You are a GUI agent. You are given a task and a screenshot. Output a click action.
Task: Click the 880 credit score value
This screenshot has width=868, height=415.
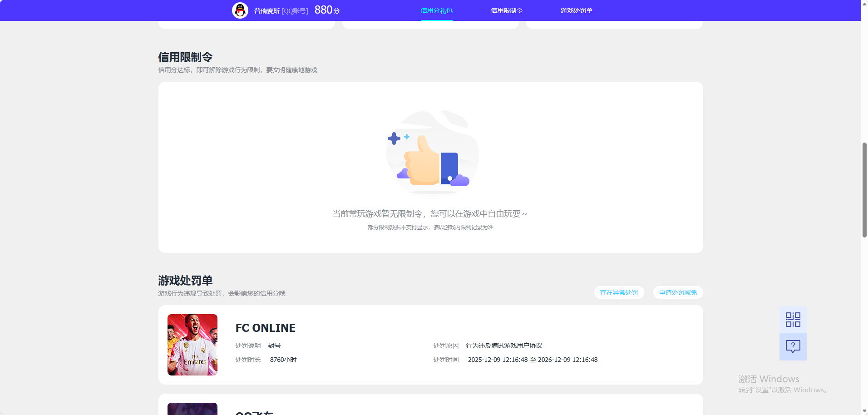324,10
